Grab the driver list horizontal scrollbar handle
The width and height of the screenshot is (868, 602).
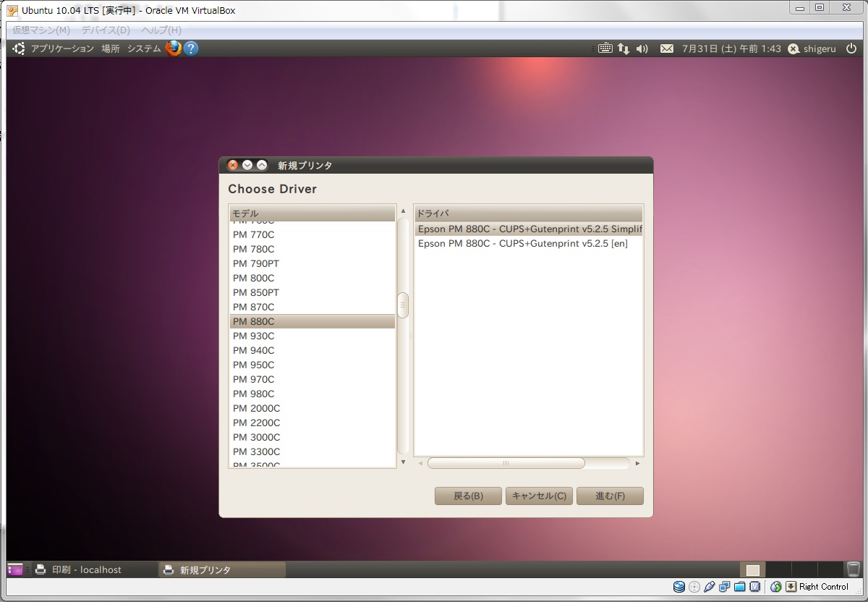(506, 463)
